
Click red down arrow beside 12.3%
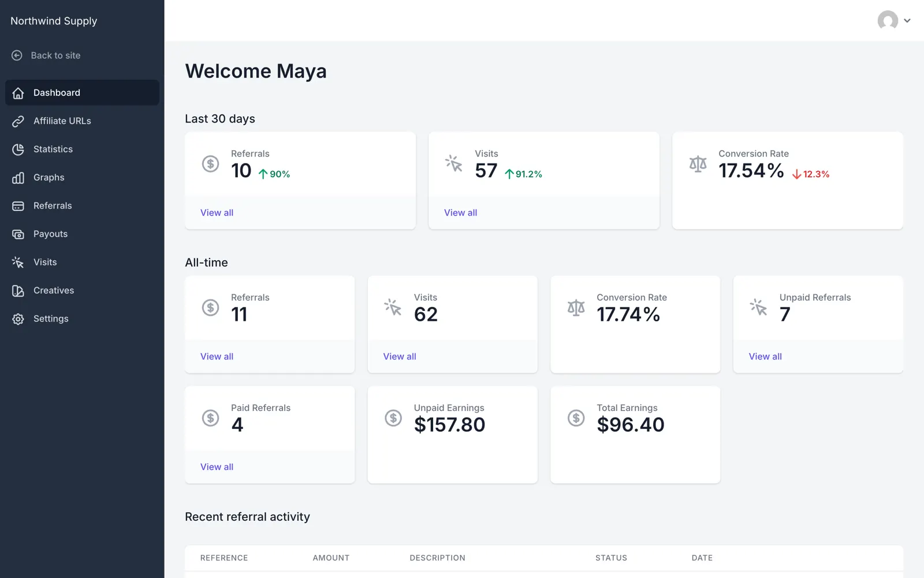[796, 174]
